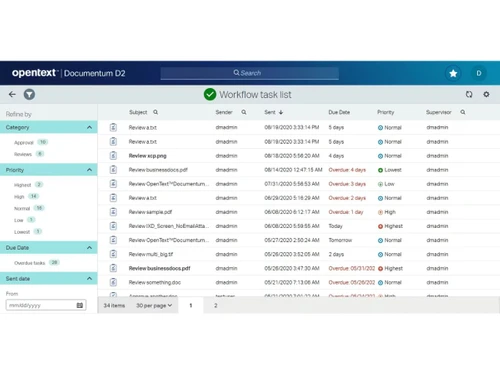Open Review sample.pdf task

click(150, 212)
